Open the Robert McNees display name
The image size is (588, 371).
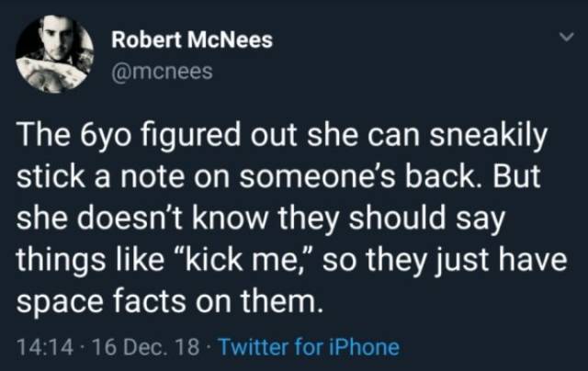point(192,39)
